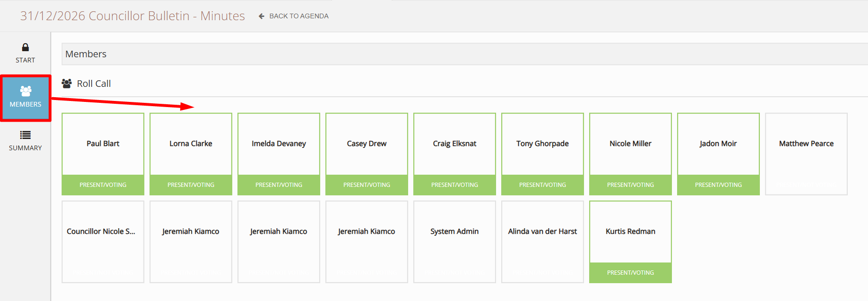This screenshot has height=301, width=868.
Task: Toggle Imelda Devaney attendance card
Action: (279, 144)
